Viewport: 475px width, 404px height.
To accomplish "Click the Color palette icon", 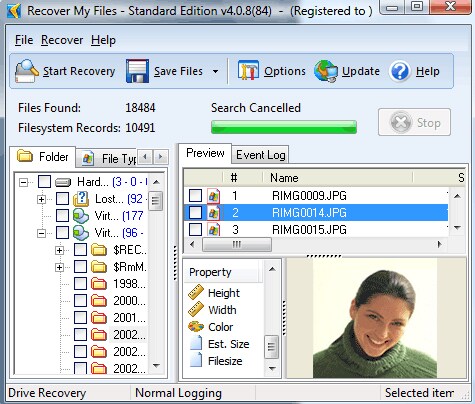I will [x=196, y=327].
